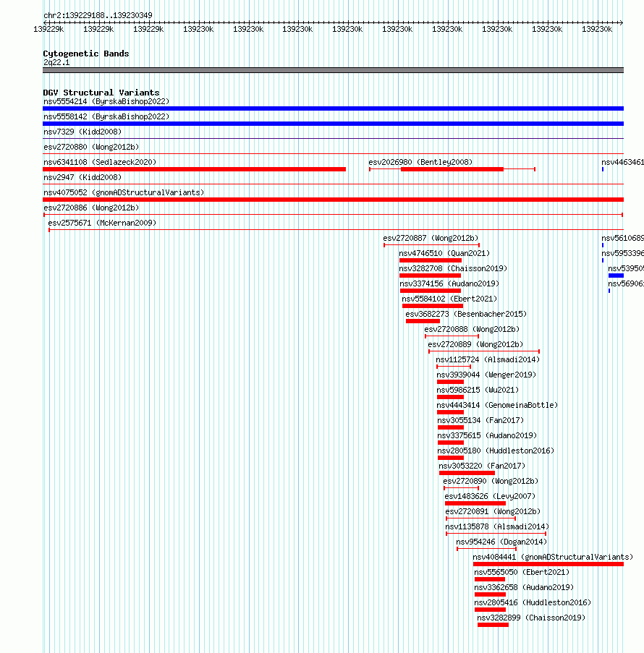644x653 pixels.
Task: Click nsv3055134 (Fan2017) label
Action: click(x=480, y=421)
